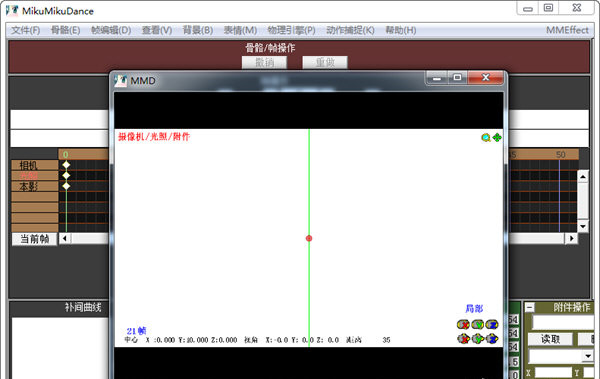Click the Y-axis rotation icon
The height and width of the screenshot is (379, 600).
tap(478, 325)
